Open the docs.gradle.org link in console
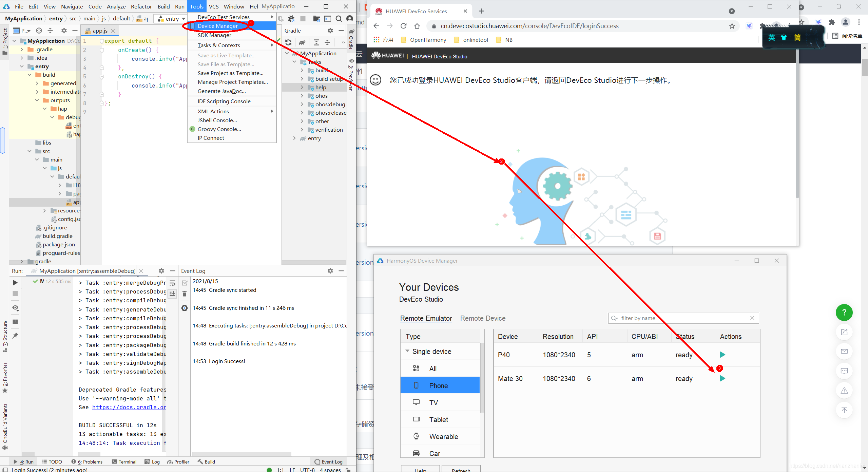868x472 pixels. [x=129, y=407]
